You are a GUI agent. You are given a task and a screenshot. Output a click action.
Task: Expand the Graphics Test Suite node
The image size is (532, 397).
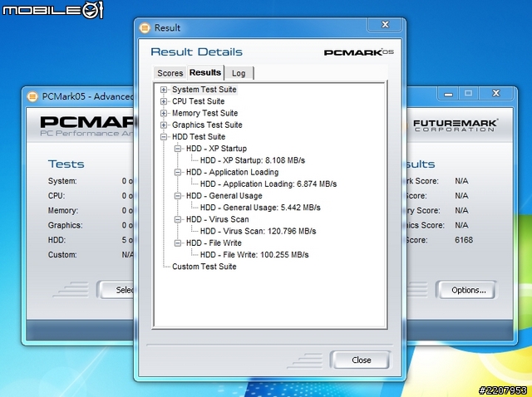164,125
